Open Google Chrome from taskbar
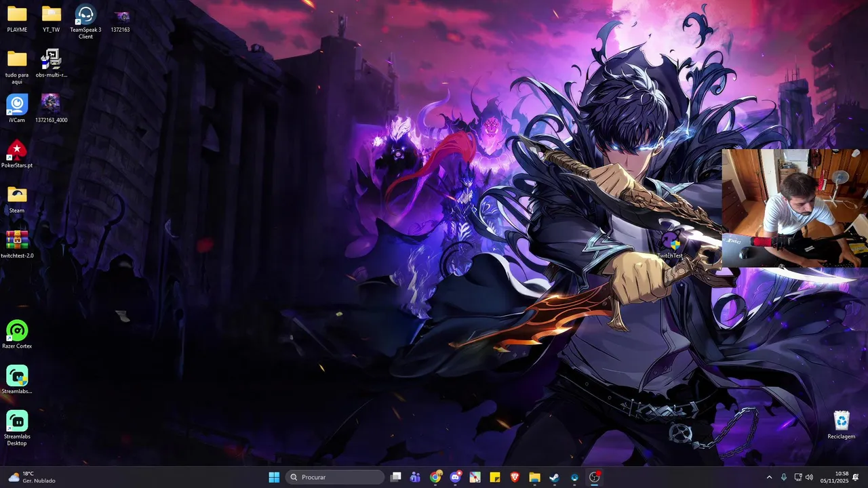 coord(435,477)
